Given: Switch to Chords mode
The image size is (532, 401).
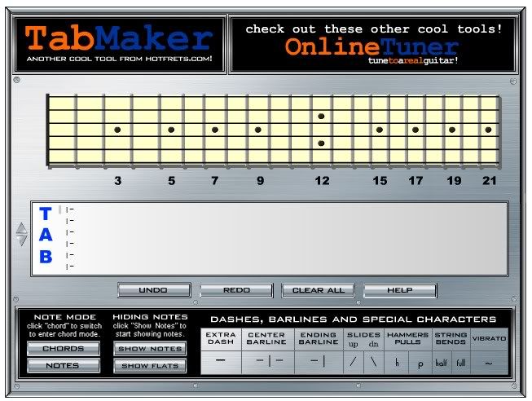Looking at the screenshot, I should pyautogui.click(x=64, y=349).
